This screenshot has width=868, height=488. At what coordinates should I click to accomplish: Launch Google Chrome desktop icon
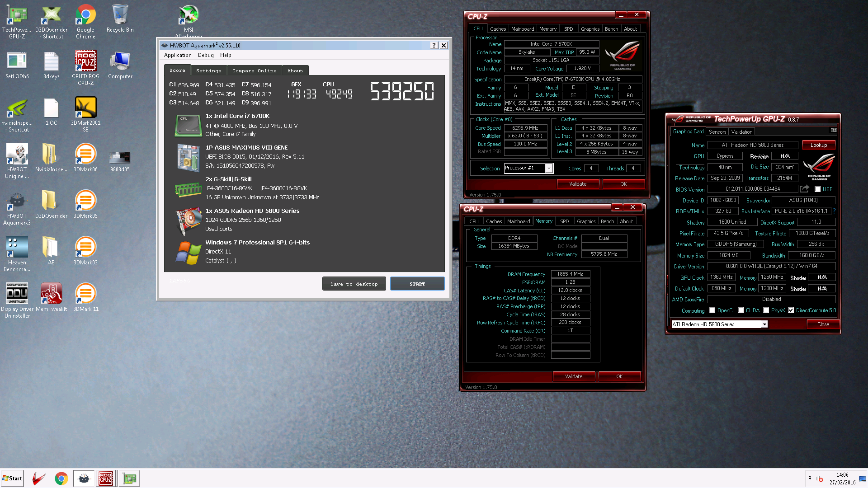[x=85, y=21]
